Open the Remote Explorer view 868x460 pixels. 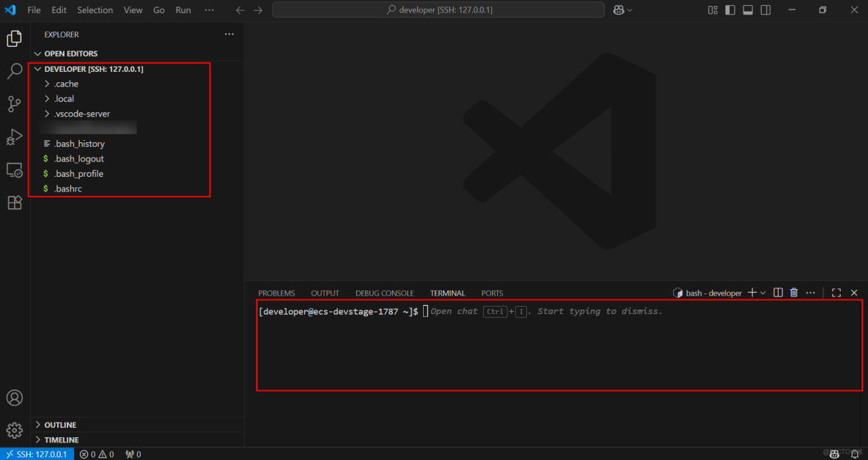(15, 170)
